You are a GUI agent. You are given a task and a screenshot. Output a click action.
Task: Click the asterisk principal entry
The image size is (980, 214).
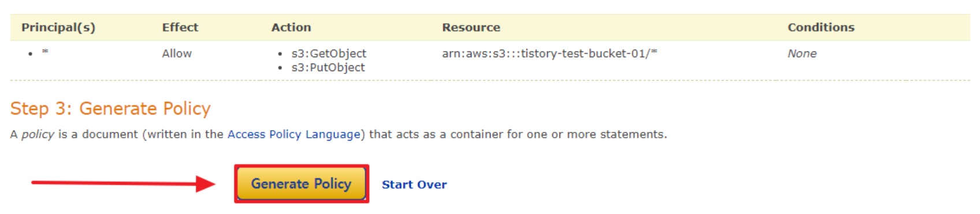pos(45,53)
